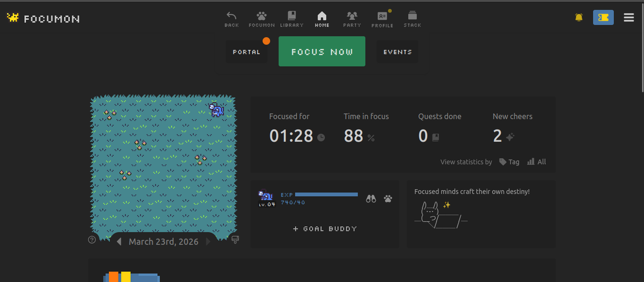The height and width of the screenshot is (282, 644).
Task: Go back using the Back nav icon
Action: point(231,19)
